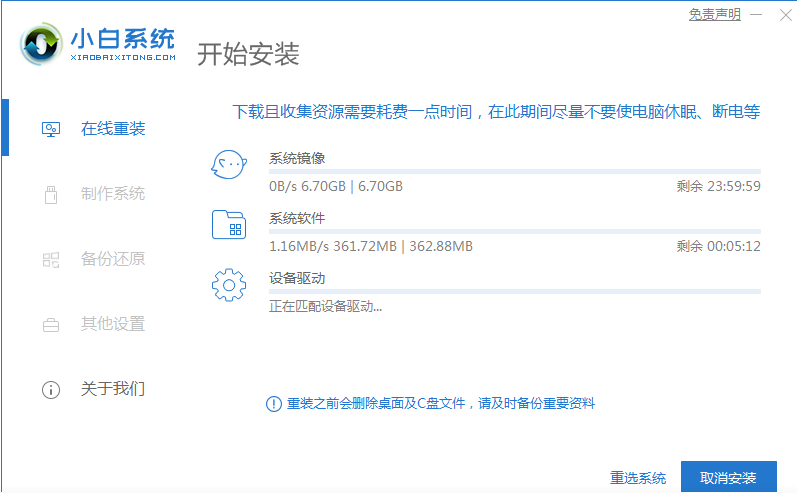Click the 备份还原 sidebar icon
The height and width of the screenshot is (494, 797).
point(50,259)
